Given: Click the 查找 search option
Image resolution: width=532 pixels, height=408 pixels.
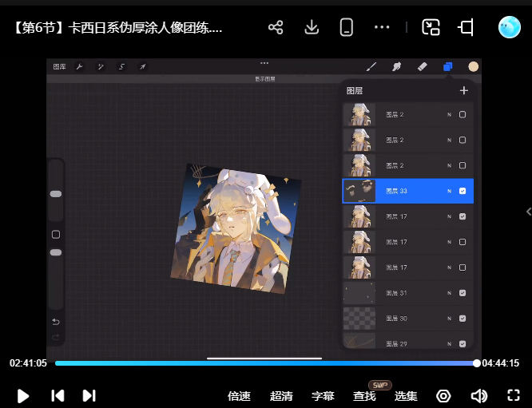Looking at the screenshot, I should click(x=364, y=396).
